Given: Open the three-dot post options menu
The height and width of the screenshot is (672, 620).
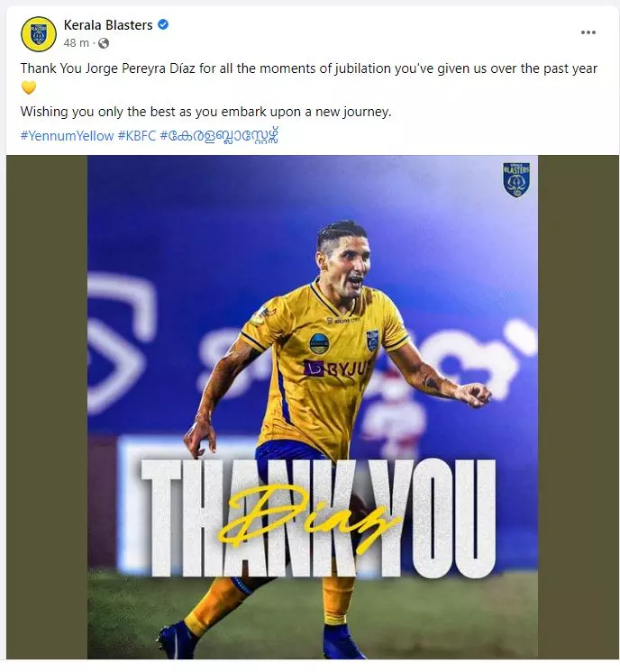Looking at the screenshot, I should pyautogui.click(x=588, y=32).
